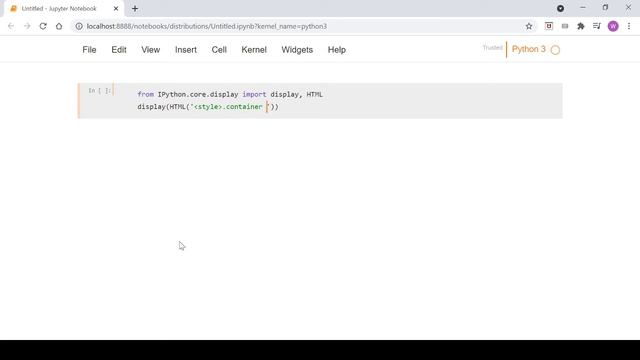Viewport: 640px width, 360px height.
Task: Click the keyboard extension icon
Action: tap(565, 26)
